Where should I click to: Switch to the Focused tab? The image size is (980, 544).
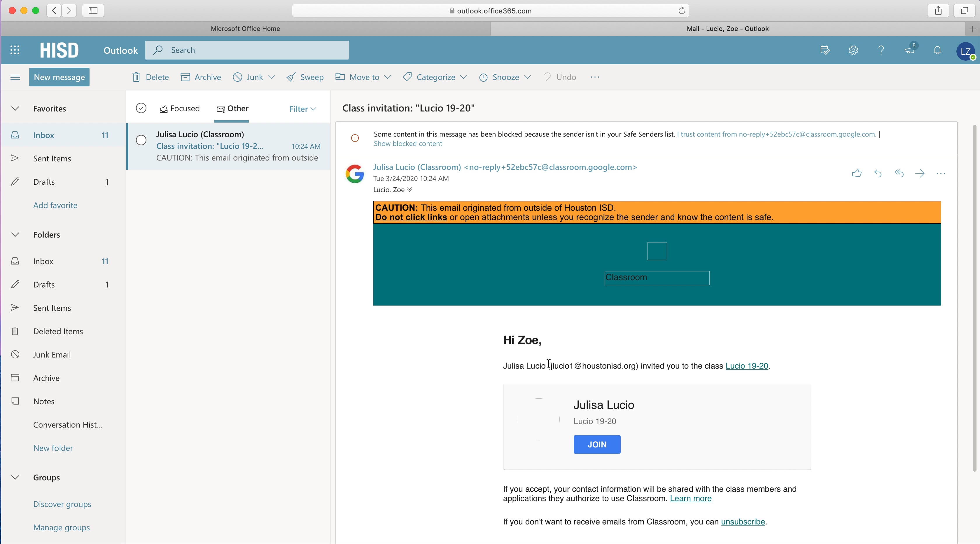pyautogui.click(x=180, y=108)
